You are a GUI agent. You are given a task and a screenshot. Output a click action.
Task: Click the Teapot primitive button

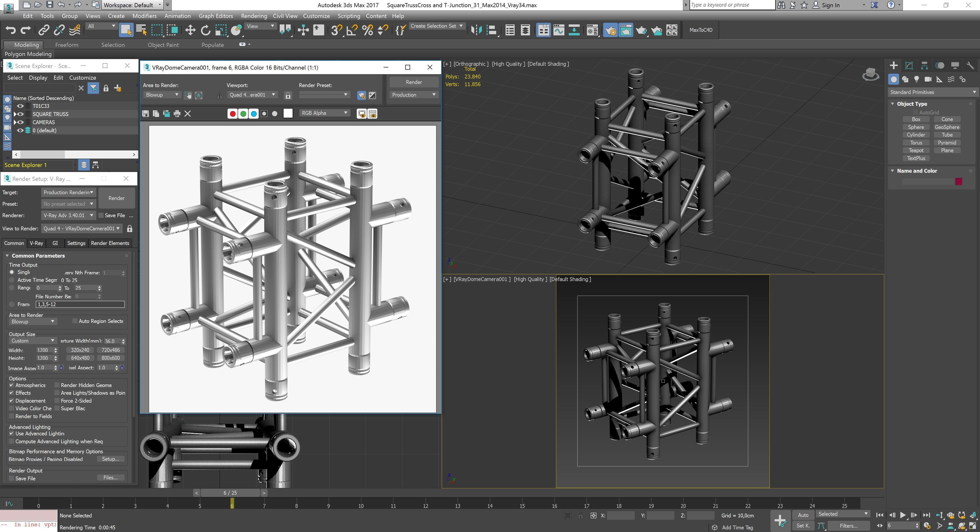(916, 151)
